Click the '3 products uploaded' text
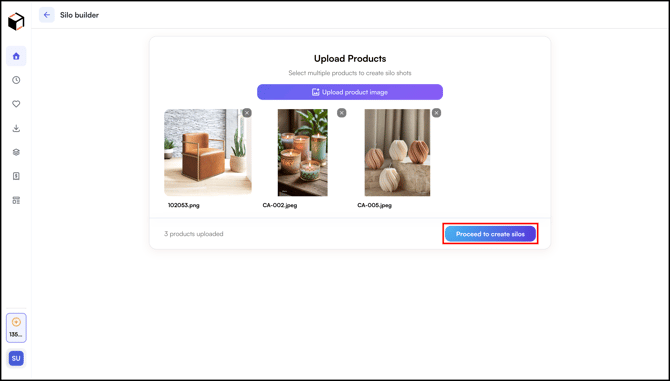The width and height of the screenshot is (670, 381). coord(194,234)
